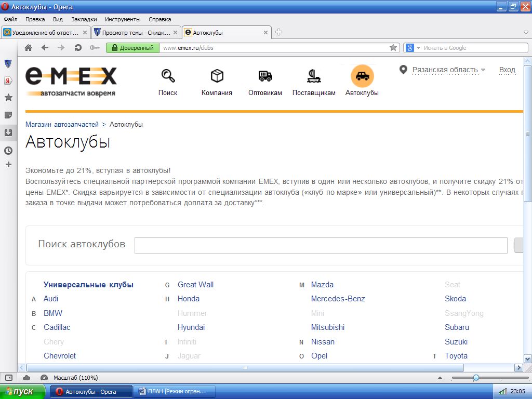Image resolution: width=532 pixels, height=399 pixels.
Task: Click the ship Поставщикам icon
Action: click(x=314, y=76)
